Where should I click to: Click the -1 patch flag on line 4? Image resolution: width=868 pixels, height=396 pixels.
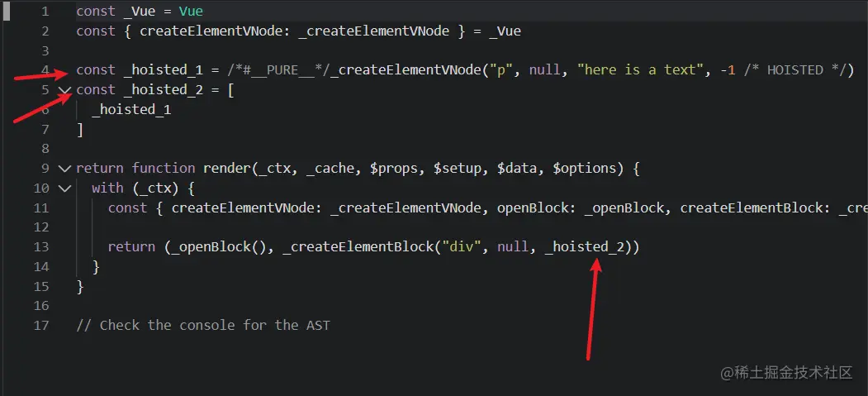coord(728,70)
